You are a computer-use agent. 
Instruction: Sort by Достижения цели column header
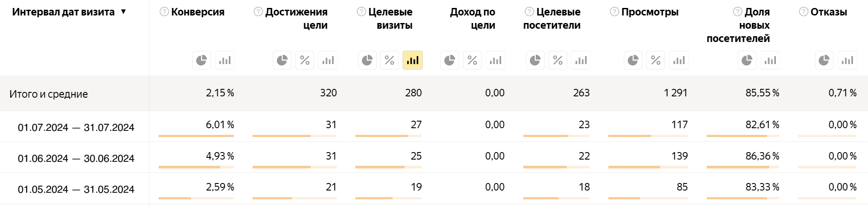click(296, 19)
